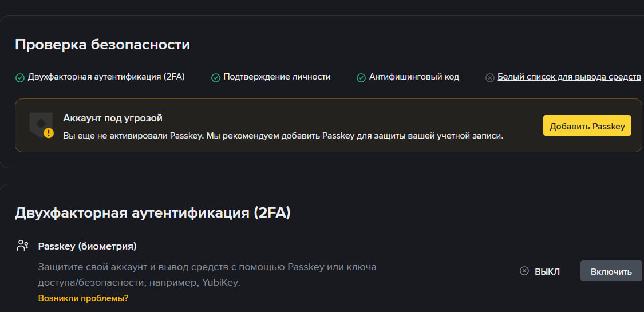Click the Двухфакторная аутентификация (2FA) section heading
Screen dimensions: 644x312
pos(153,213)
